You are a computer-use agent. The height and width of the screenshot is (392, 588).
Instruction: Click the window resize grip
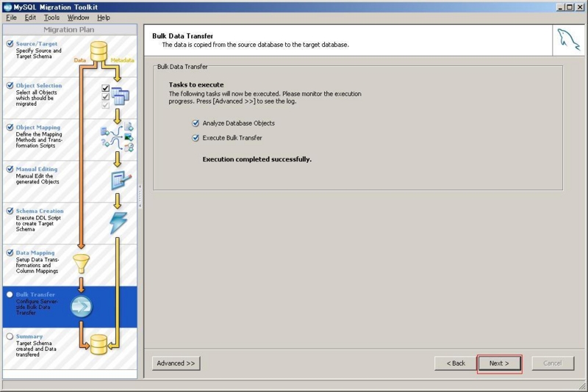[581, 385]
